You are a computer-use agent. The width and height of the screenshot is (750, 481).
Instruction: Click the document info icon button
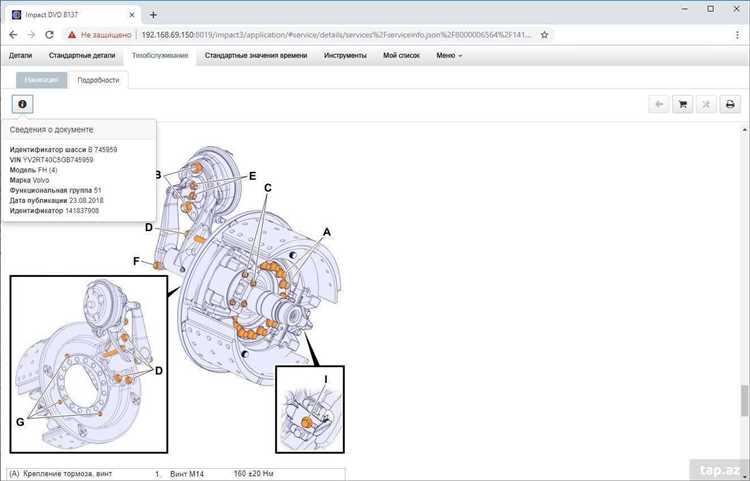coord(22,104)
